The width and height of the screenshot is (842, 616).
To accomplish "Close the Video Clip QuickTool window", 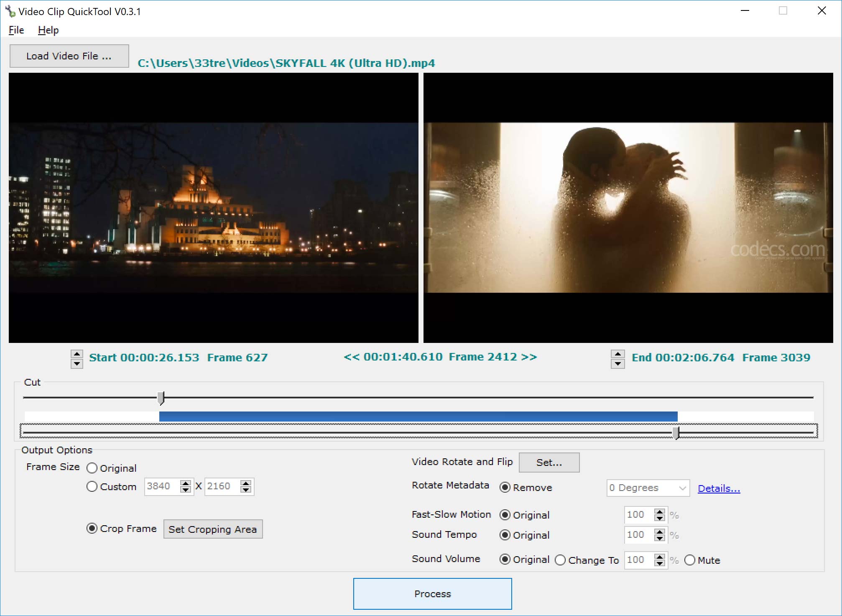I will 822,11.
